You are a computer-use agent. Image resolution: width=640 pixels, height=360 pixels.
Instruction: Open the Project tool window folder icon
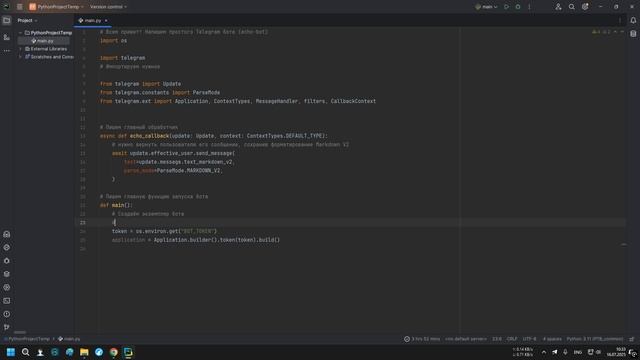click(7, 20)
